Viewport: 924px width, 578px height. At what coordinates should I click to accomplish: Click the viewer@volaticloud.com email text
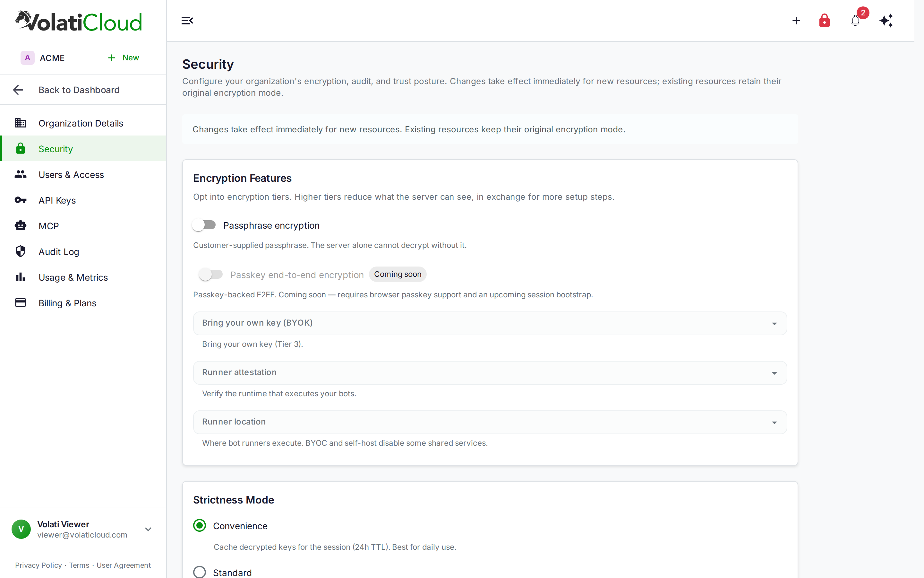click(x=82, y=535)
